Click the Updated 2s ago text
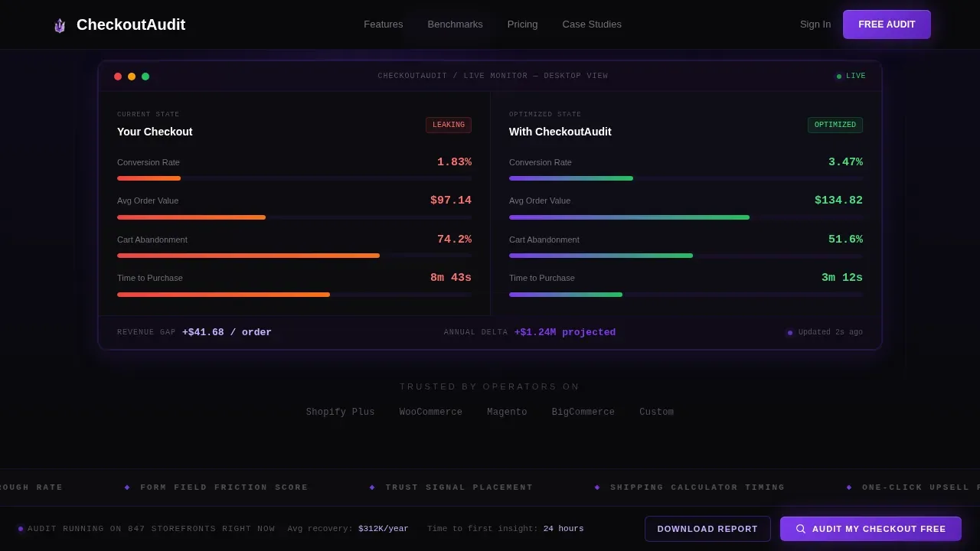 click(x=831, y=332)
